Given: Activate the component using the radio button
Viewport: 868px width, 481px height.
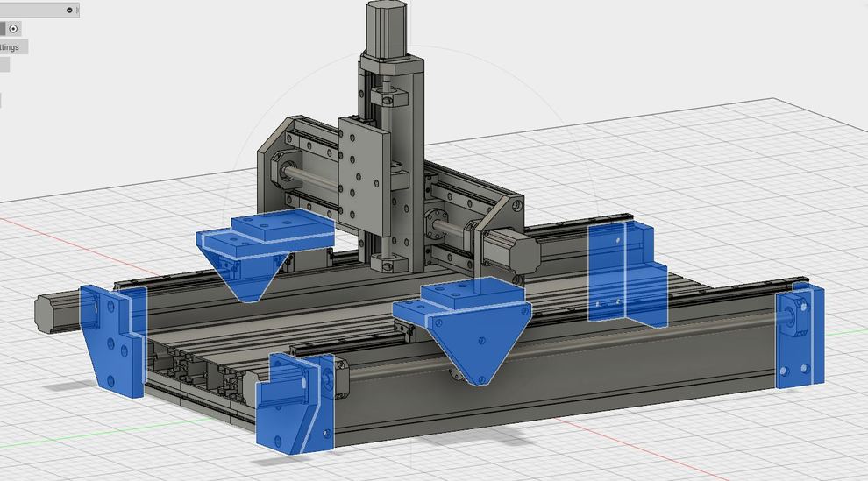Looking at the screenshot, I should click(x=14, y=28).
